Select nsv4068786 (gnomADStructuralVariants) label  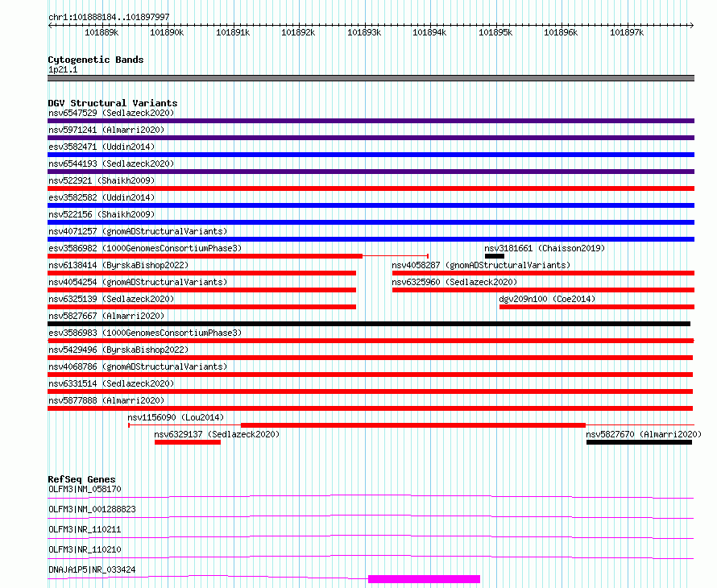click(138, 366)
